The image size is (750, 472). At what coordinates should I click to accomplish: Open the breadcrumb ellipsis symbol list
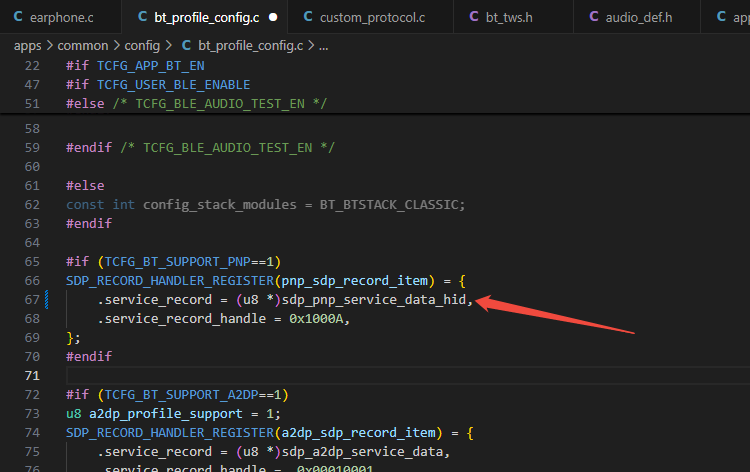[324, 46]
